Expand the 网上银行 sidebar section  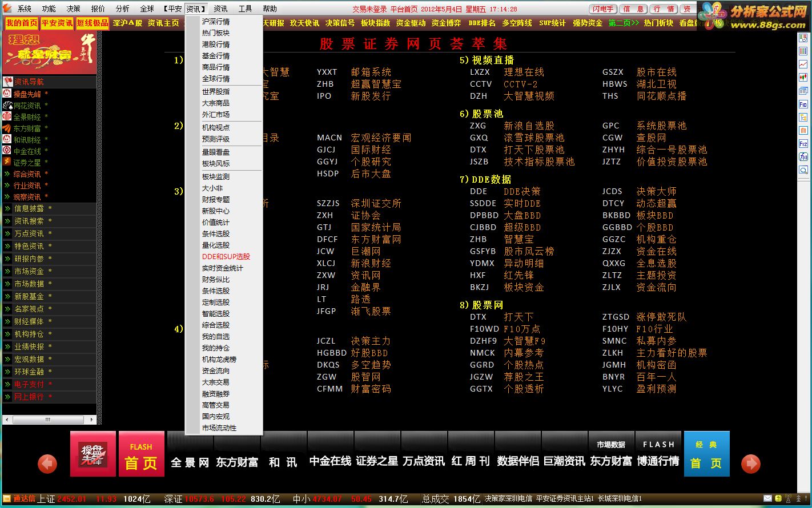click(x=49, y=397)
